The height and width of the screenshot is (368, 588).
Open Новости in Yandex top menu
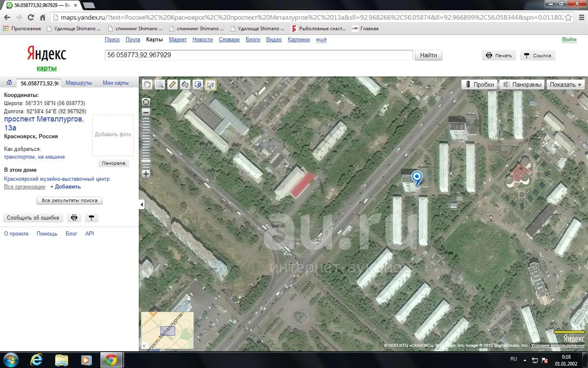[202, 40]
